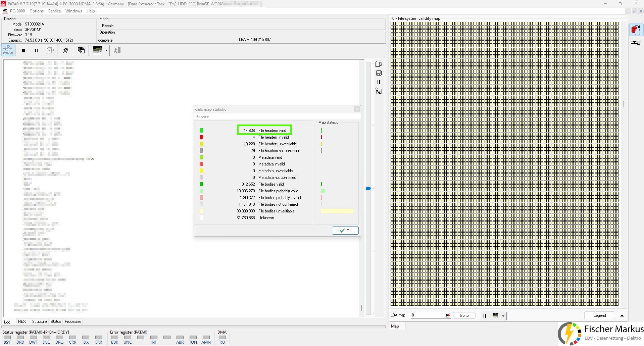This screenshot has height=346, width=644.
Task: Click the red database icon at top right
Action: 635,30
